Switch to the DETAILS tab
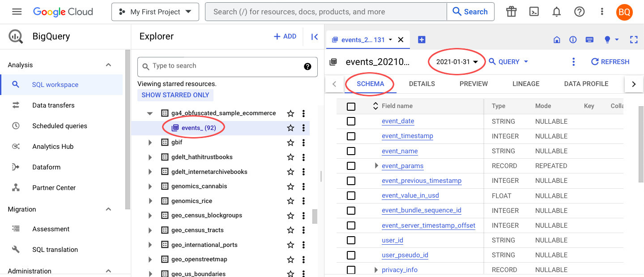 pyautogui.click(x=422, y=84)
